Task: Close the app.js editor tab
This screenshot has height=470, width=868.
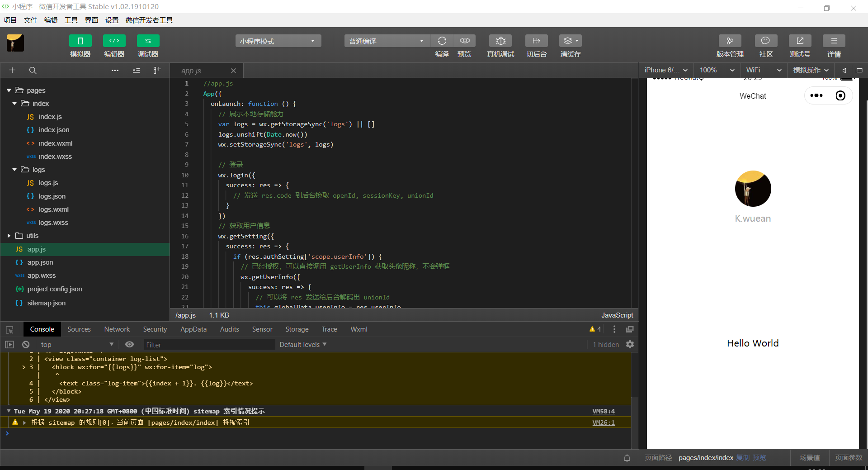Action: pos(233,71)
